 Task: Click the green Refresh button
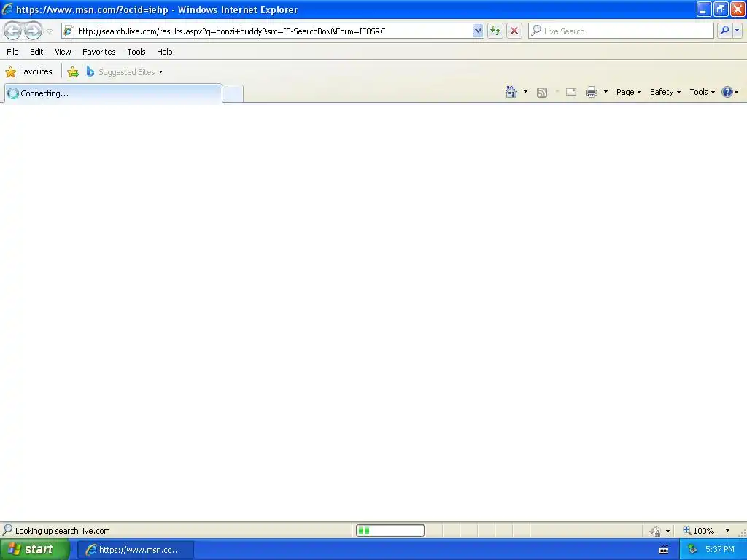click(495, 31)
